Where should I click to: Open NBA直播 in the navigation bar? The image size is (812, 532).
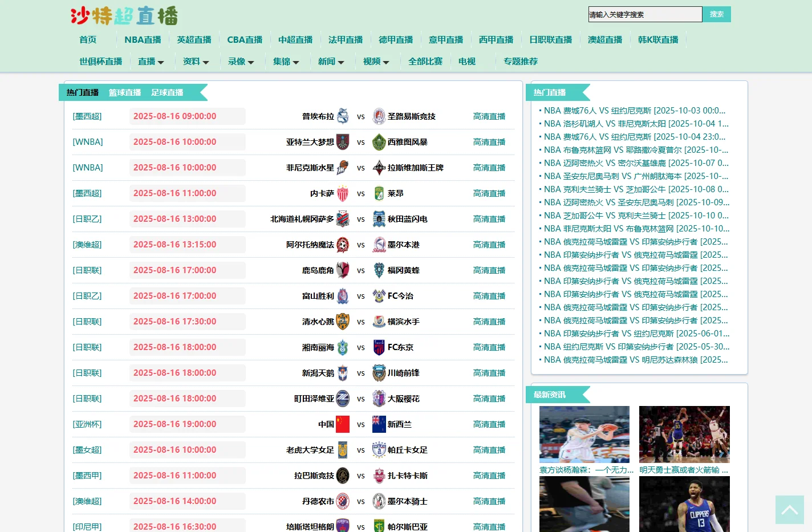pos(143,40)
